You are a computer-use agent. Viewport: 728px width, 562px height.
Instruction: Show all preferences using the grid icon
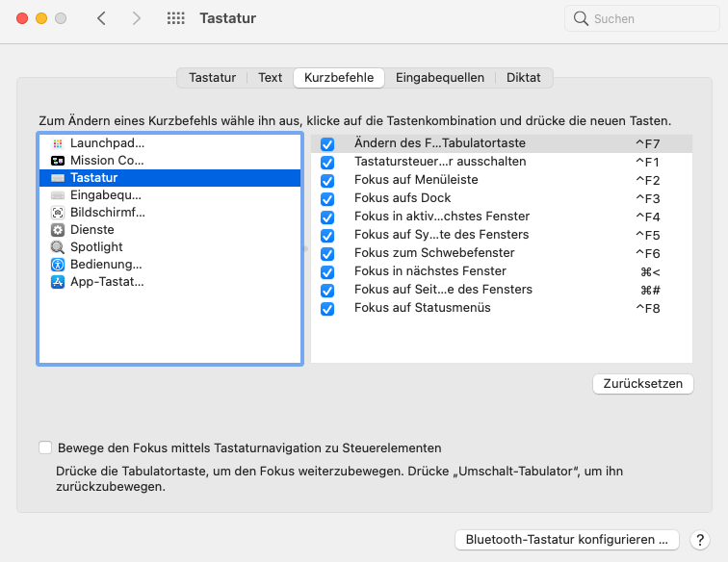point(175,18)
